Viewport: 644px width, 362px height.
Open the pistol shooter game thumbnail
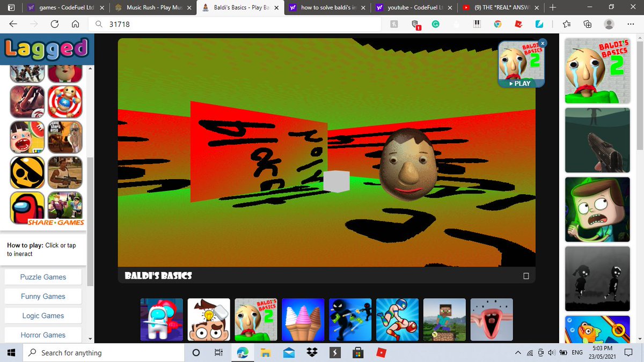pos(597,141)
